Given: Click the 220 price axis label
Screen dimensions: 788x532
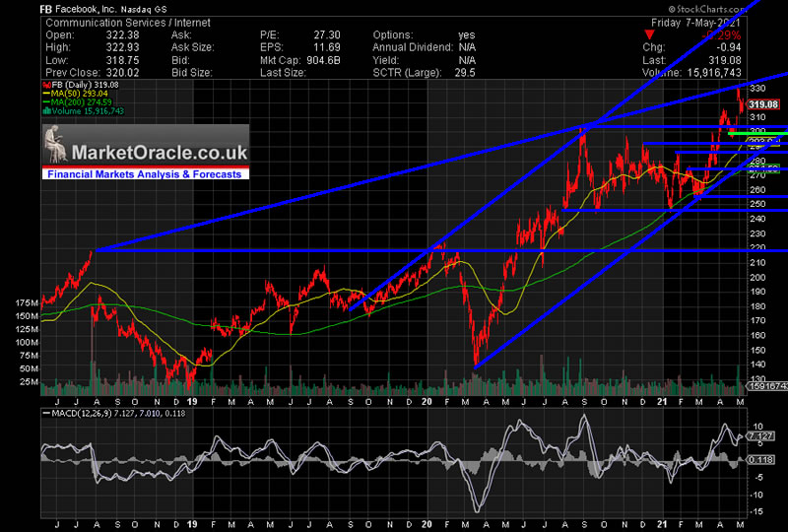Looking at the screenshot, I should [757, 247].
